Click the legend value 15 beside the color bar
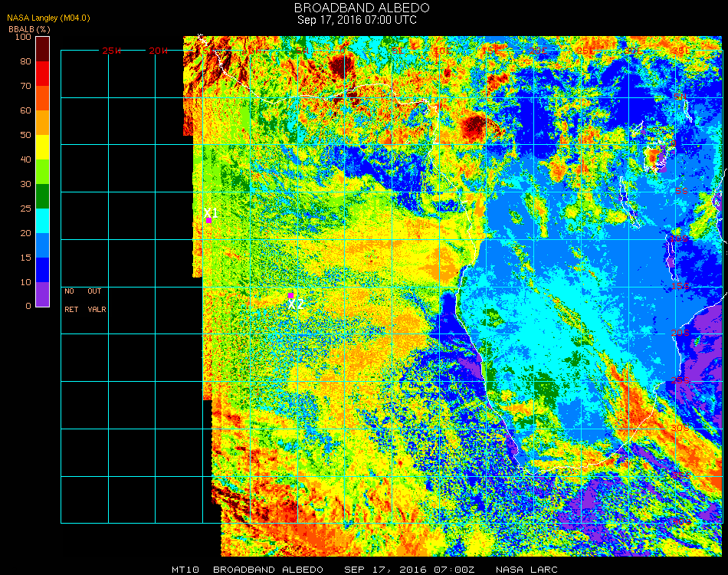The width and height of the screenshot is (728, 575). click(25, 258)
